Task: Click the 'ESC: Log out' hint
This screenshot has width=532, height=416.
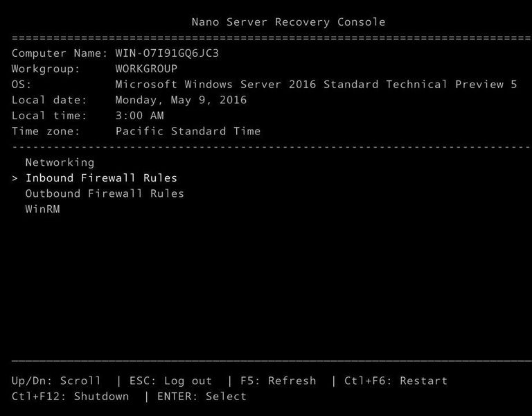Action: (170, 381)
